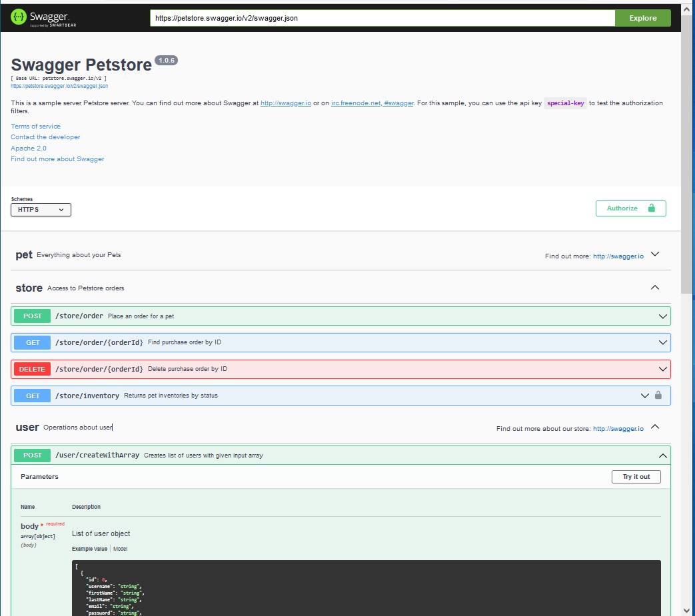Click the example JSON code block
The width and height of the screenshot is (695, 616).
[366, 587]
